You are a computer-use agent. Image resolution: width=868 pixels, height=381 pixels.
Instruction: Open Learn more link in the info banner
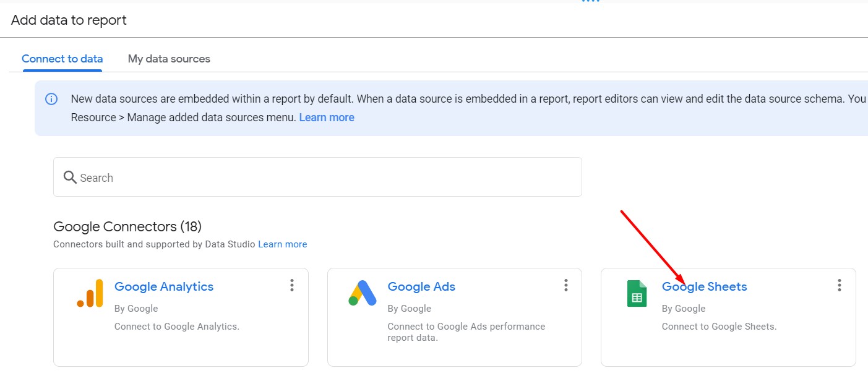(x=327, y=118)
